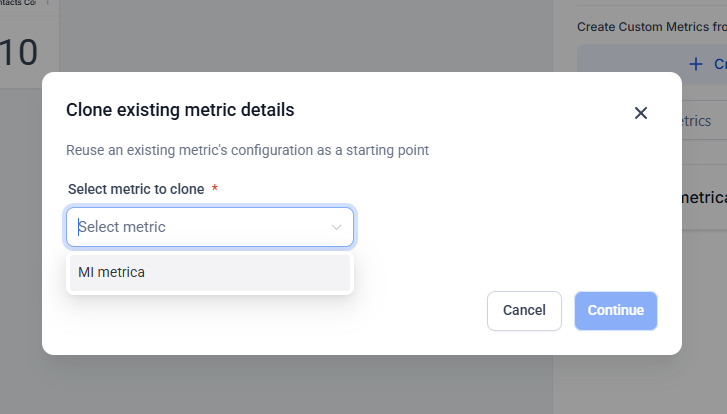Viewport: 727px width, 414px height.
Task: Click the 'Clone existing metric details' heading
Action: point(180,110)
